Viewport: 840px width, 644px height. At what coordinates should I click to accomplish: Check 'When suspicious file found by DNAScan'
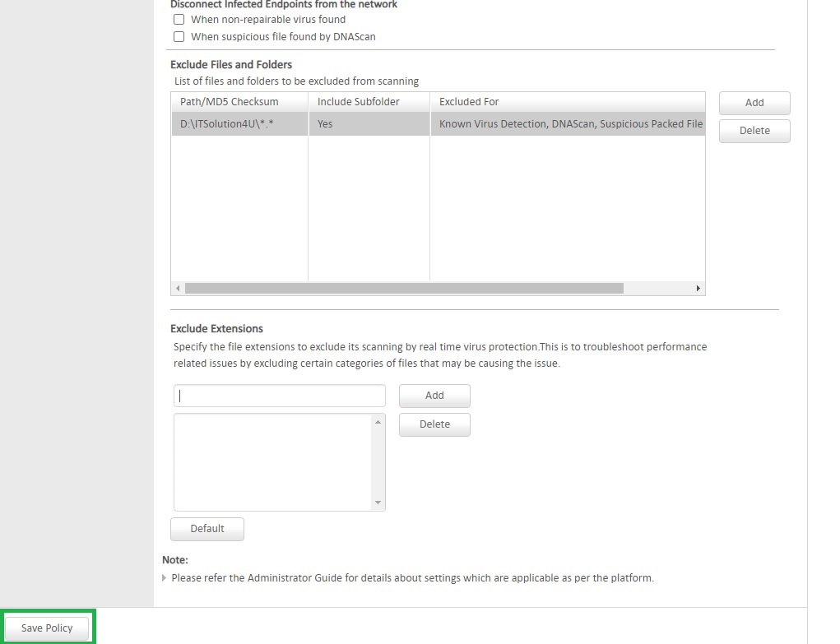(x=179, y=36)
